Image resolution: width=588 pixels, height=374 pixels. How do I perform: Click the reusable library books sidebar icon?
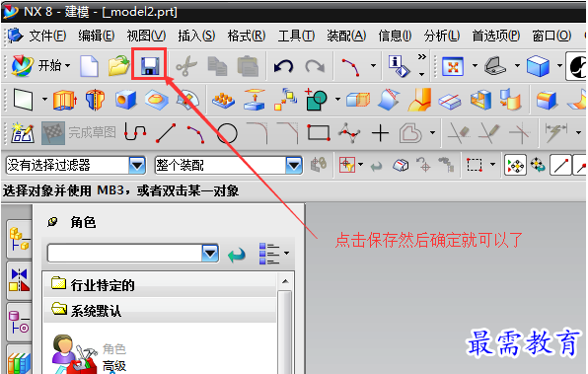tap(19, 361)
